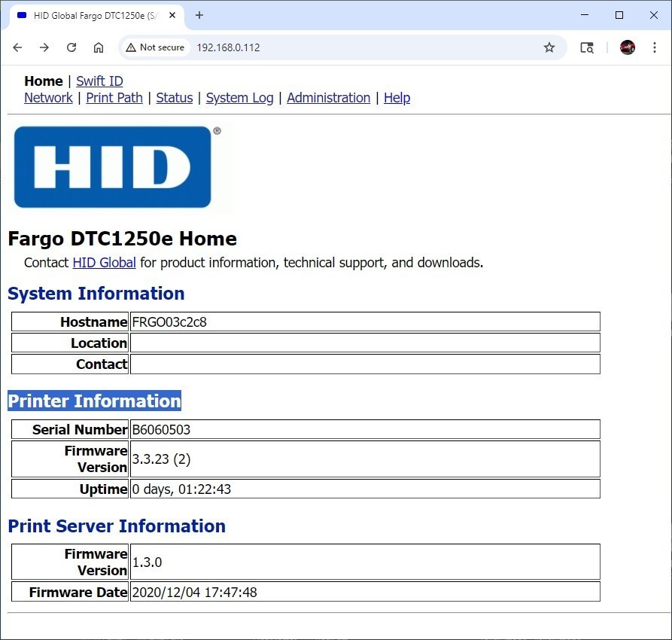View the System Log page
The height and width of the screenshot is (640, 672).
[239, 98]
